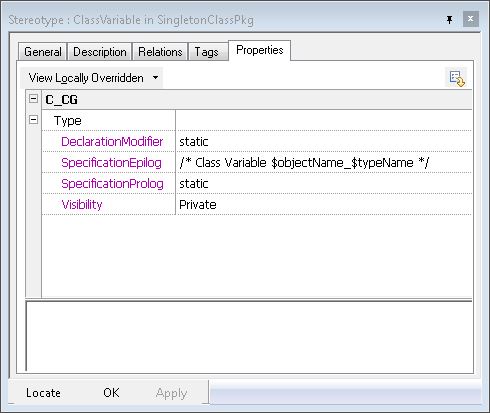Viewport: 490px width, 413px height.
Task: Edit the Visibility value Private
Action: click(x=324, y=205)
